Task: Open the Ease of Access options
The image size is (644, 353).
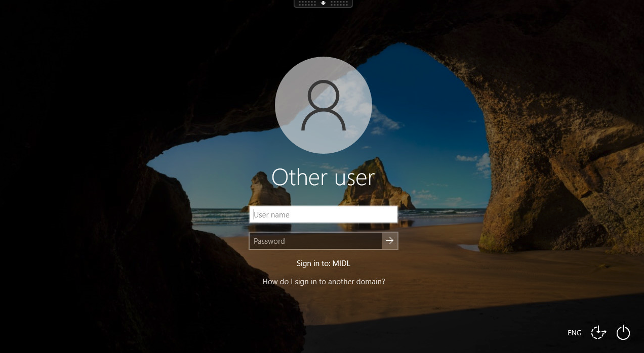Action: point(598,332)
